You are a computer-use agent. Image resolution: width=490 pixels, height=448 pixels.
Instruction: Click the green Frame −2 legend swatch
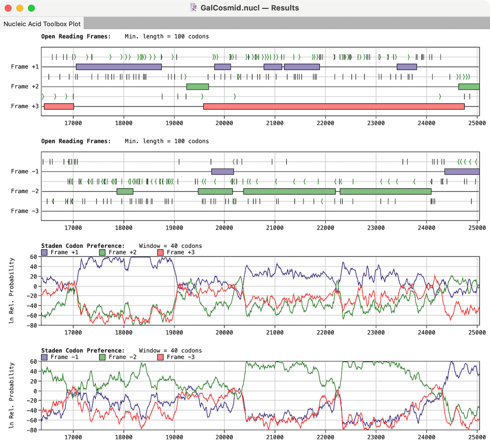(102, 357)
